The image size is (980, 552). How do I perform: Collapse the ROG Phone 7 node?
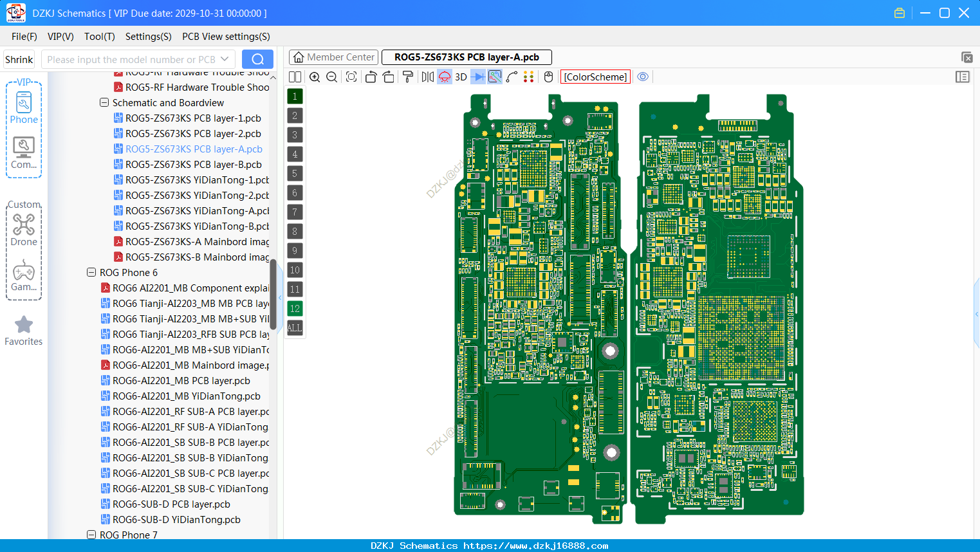tap(91, 535)
